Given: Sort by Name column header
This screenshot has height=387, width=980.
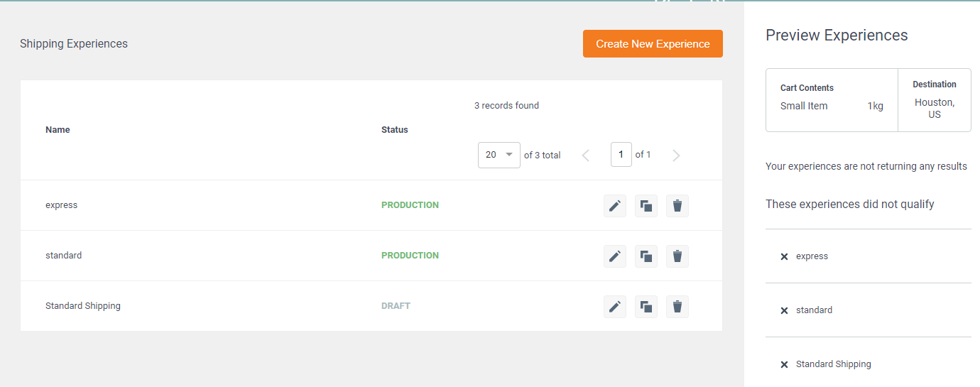Looking at the screenshot, I should click(x=58, y=130).
